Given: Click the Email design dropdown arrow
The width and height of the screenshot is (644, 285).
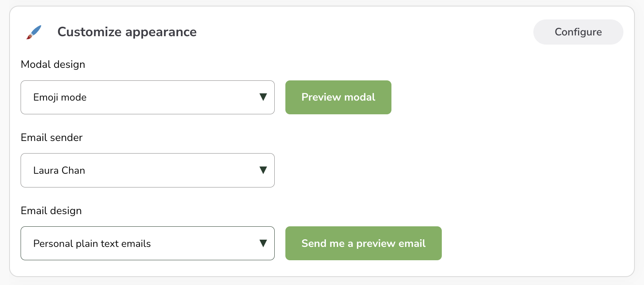Looking at the screenshot, I should coord(263,243).
